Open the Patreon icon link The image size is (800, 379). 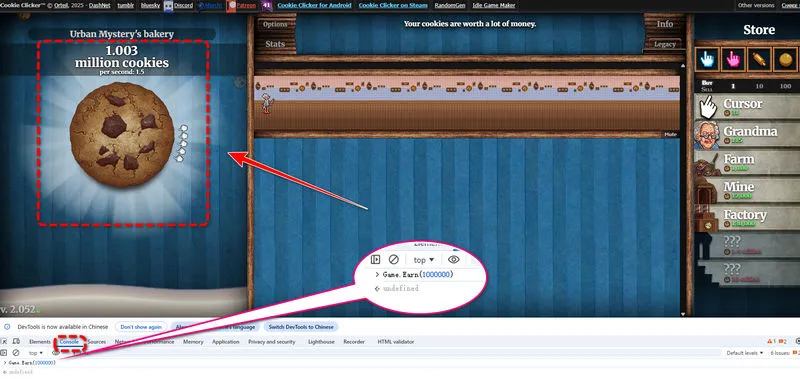click(x=232, y=6)
